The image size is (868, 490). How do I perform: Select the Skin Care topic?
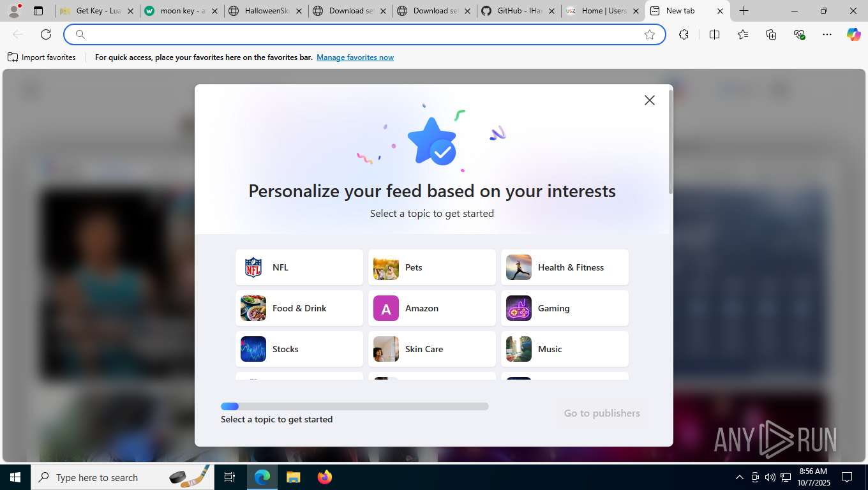432,349
